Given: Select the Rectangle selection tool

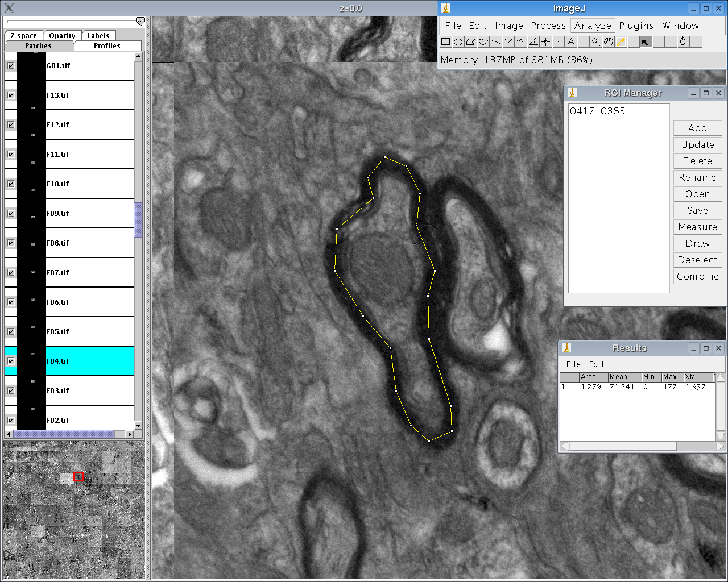Looking at the screenshot, I should tap(446, 41).
